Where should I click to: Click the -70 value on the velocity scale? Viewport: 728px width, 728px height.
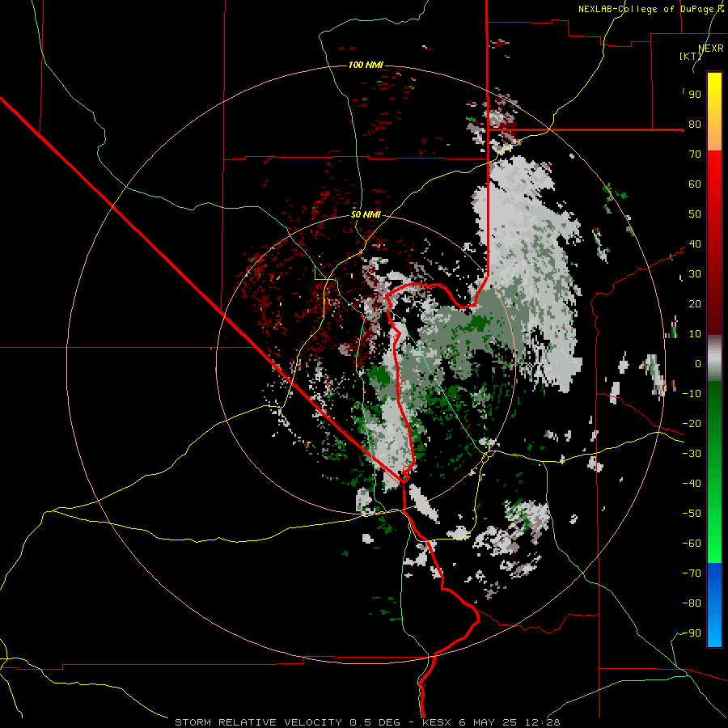pos(692,574)
